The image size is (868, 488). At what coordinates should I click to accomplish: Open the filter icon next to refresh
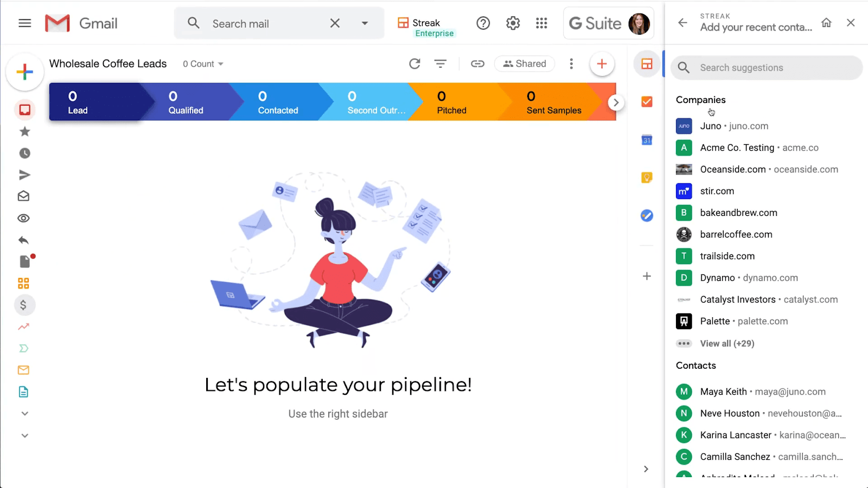pos(441,63)
